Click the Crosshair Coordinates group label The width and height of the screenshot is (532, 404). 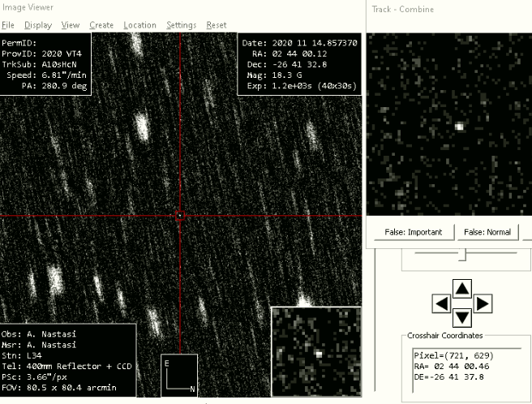click(x=444, y=335)
